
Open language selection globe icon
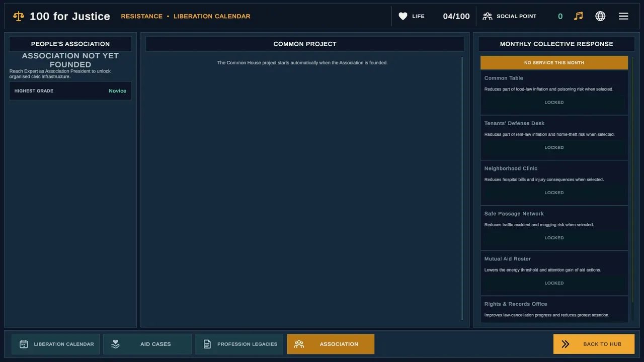(600, 16)
